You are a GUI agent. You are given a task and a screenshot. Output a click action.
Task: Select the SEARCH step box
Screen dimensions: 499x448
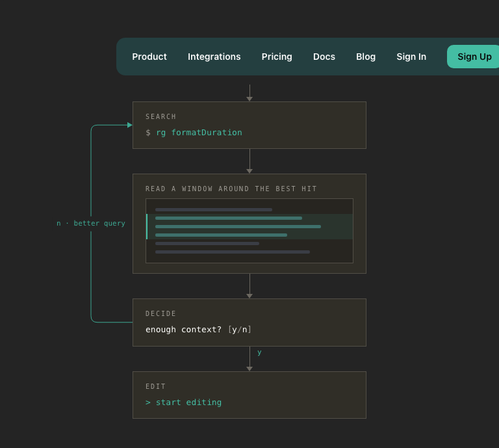pyautogui.click(x=249, y=125)
